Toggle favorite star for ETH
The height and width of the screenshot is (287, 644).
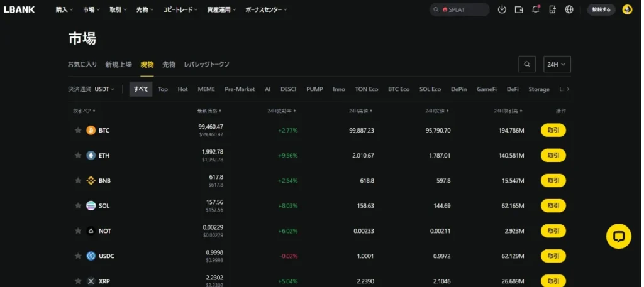point(78,155)
